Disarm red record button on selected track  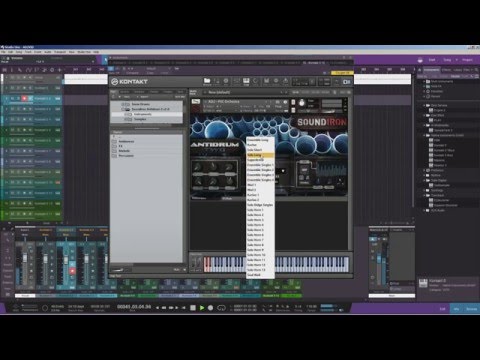(24, 98)
